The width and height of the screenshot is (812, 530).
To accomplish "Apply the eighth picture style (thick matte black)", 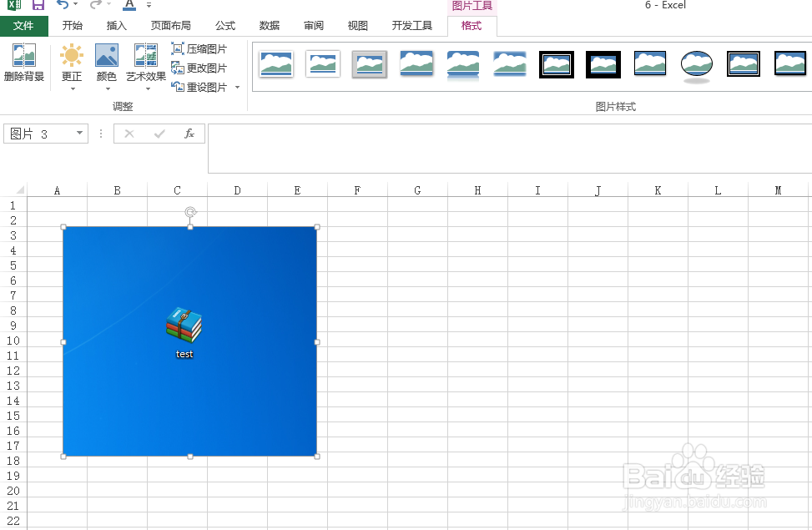I will [603, 64].
